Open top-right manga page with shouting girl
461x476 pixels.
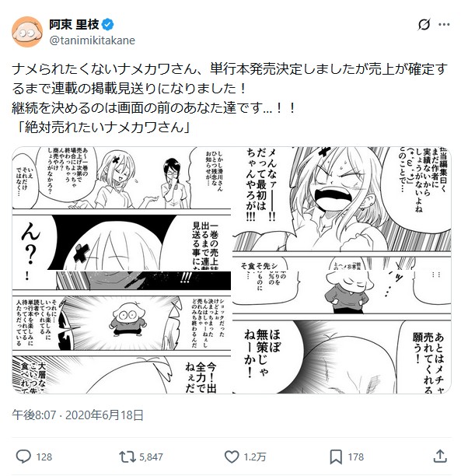click(342, 208)
